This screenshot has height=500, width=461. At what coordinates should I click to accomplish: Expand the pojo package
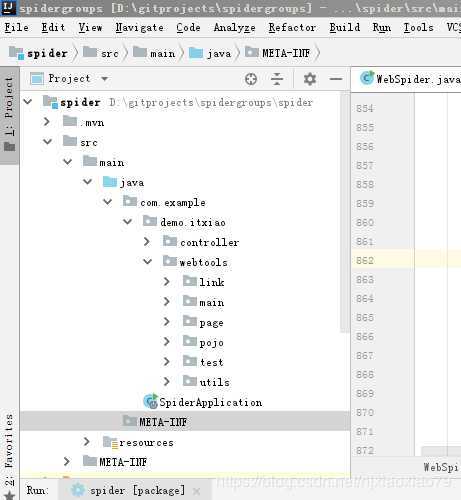coord(167,342)
